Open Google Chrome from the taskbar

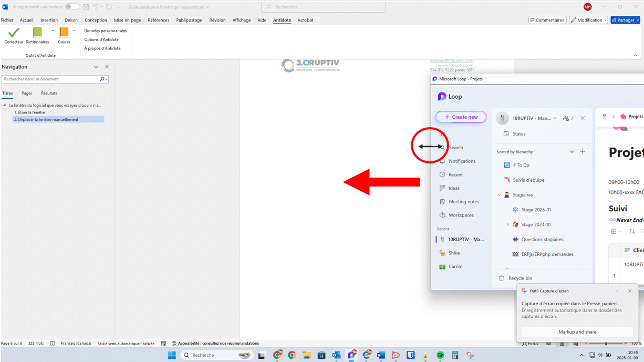(x=292, y=355)
